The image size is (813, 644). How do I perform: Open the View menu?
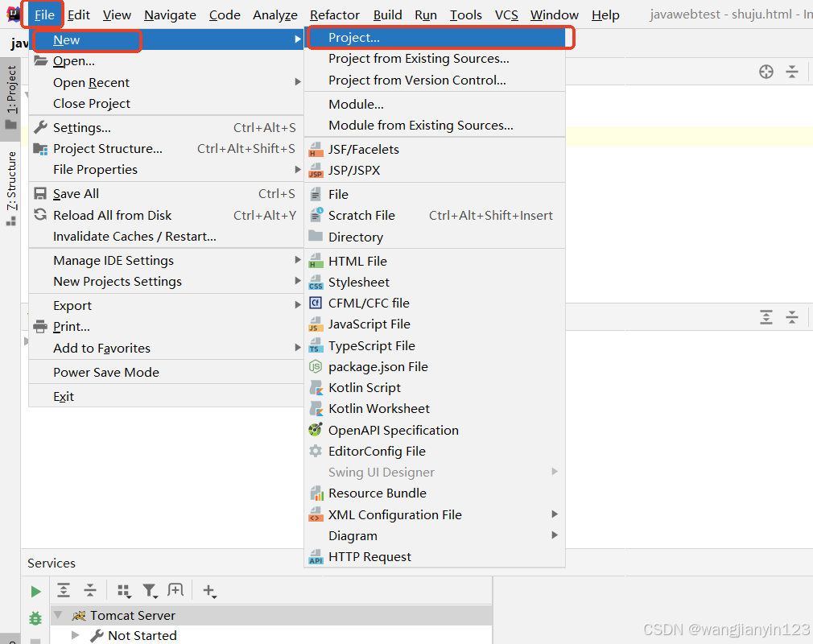117,15
